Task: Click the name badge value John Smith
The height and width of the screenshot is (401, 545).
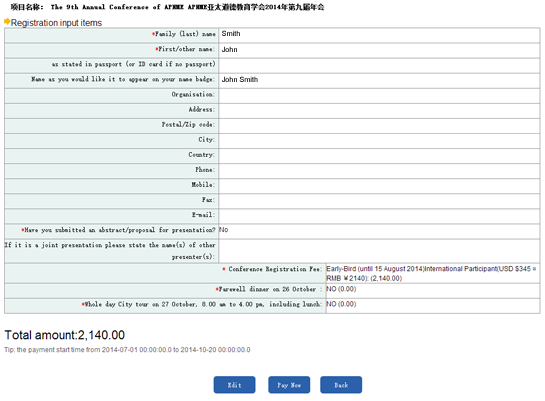Action: click(x=240, y=80)
